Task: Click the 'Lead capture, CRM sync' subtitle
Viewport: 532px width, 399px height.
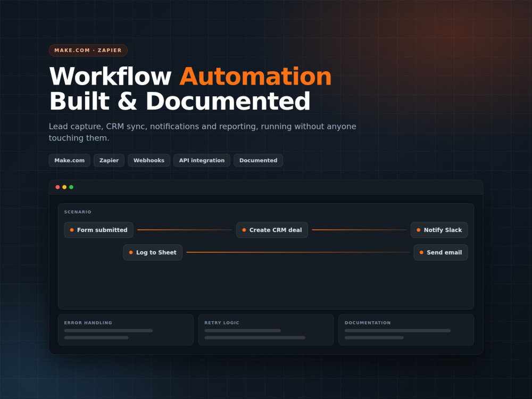Action: [203, 132]
